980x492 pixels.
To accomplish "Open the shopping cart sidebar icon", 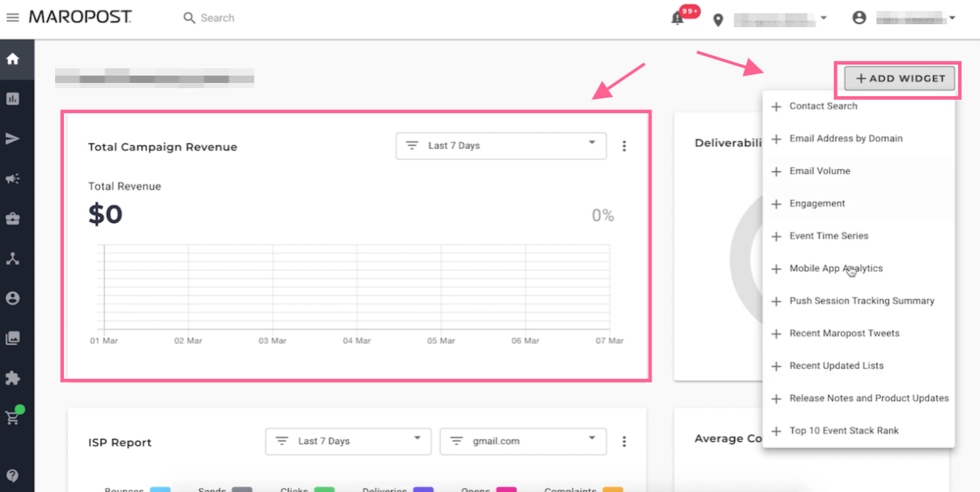I will tap(12, 417).
